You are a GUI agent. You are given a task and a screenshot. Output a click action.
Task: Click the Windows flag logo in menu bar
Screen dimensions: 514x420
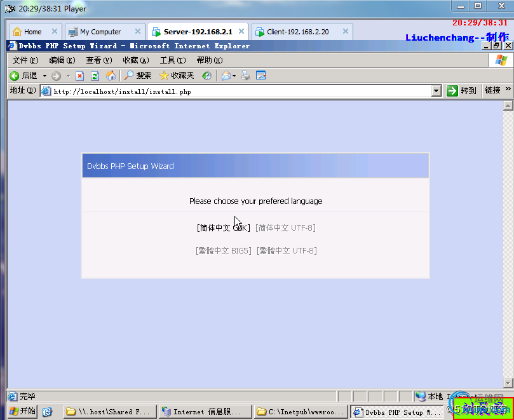tap(501, 60)
